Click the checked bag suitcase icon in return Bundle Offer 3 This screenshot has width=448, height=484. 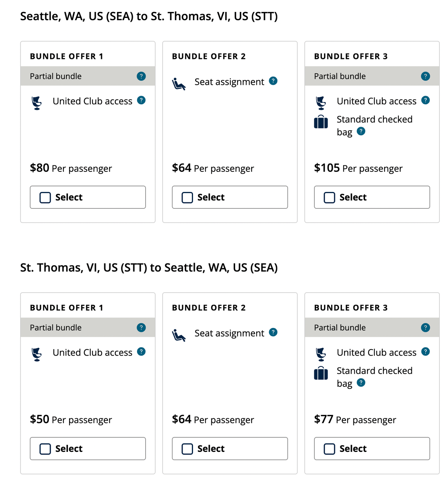point(321,373)
